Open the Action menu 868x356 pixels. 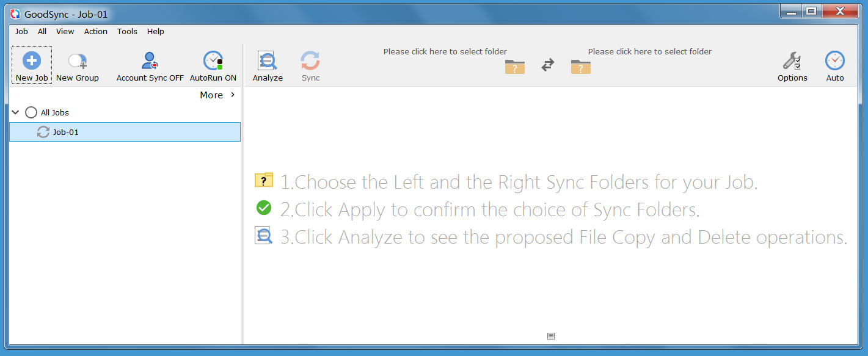pyautogui.click(x=95, y=31)
